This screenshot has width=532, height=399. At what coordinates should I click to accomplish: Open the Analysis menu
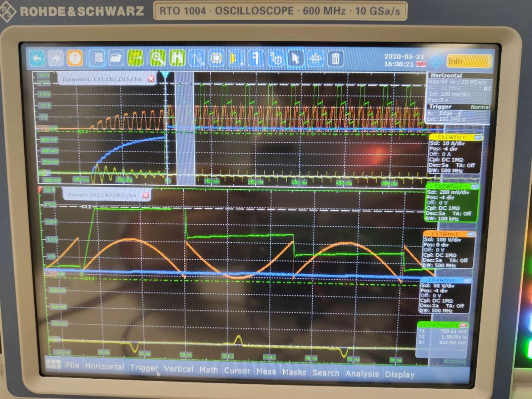click(x=362, y=374)
